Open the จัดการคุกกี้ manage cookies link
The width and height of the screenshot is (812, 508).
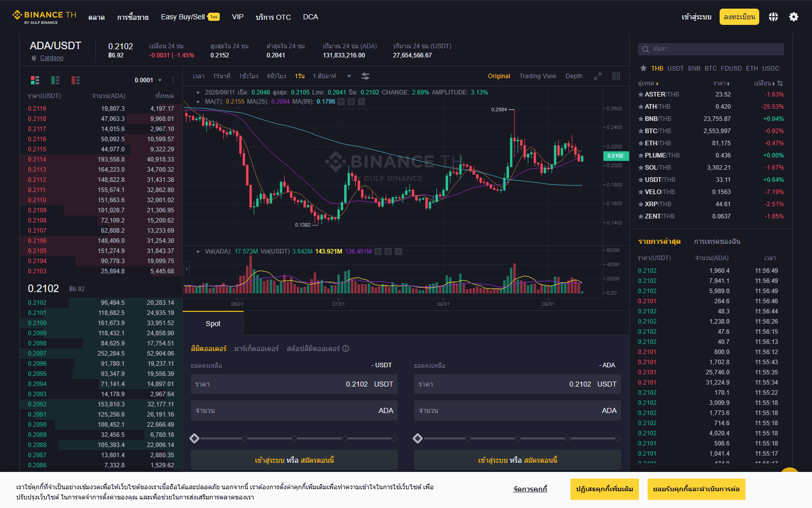[x=530, y=489]
